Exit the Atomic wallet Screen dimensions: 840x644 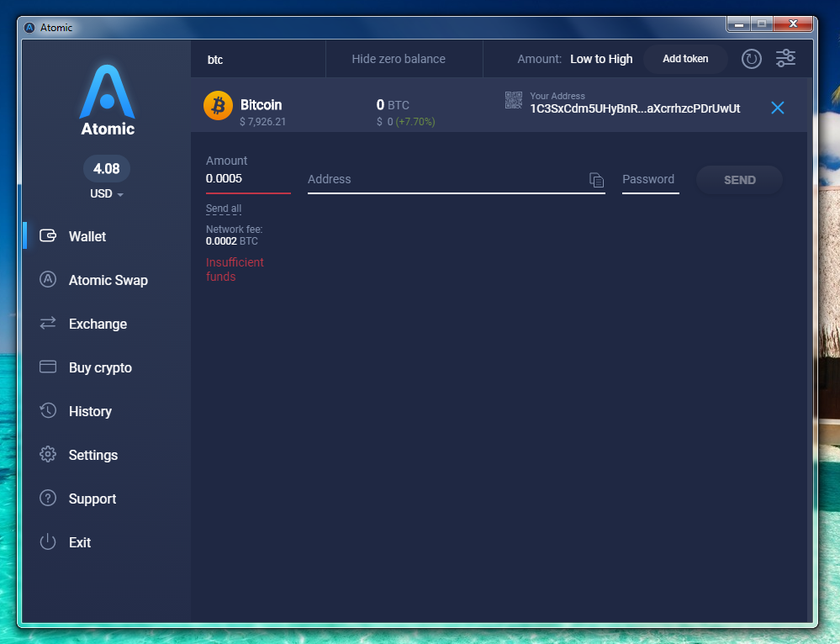point(80,542)
